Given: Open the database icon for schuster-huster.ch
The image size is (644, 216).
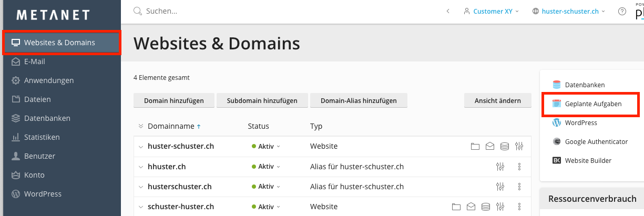Looking at the screenshot, I should coord(486,207).
